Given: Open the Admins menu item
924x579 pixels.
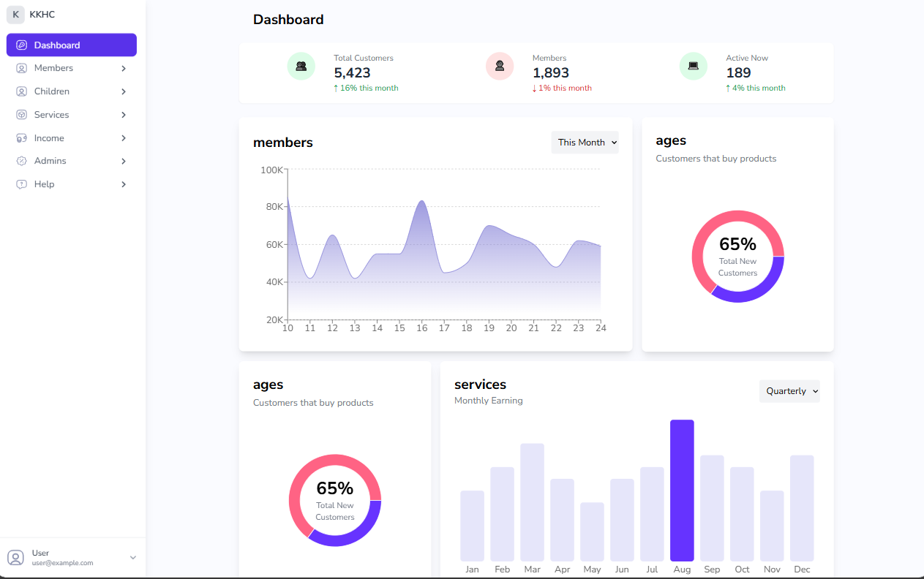Looking at the screenshot, I should 50,161.
